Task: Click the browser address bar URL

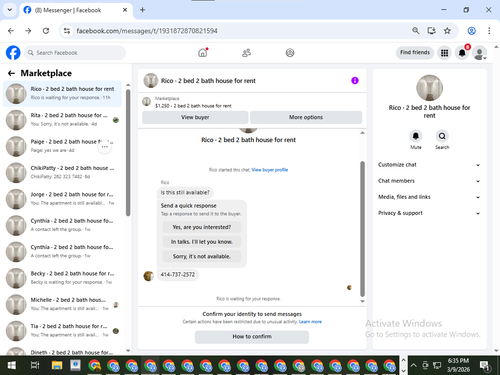Action: (147, 31)
